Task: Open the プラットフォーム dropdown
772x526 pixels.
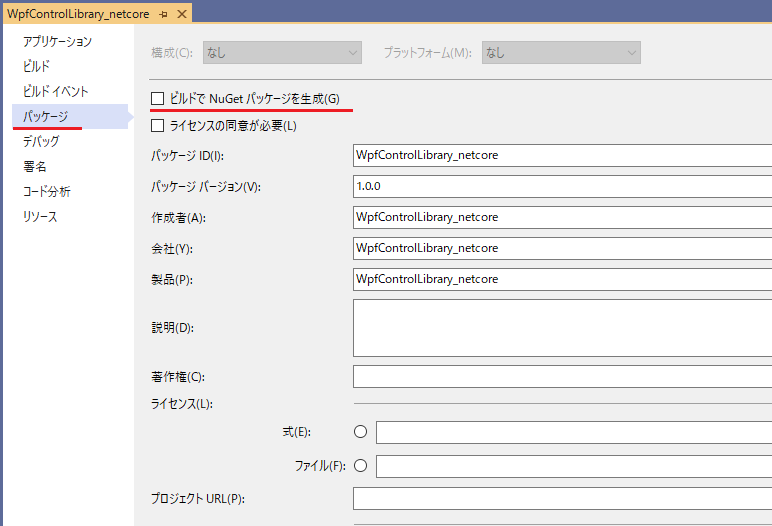Action: 561,53
